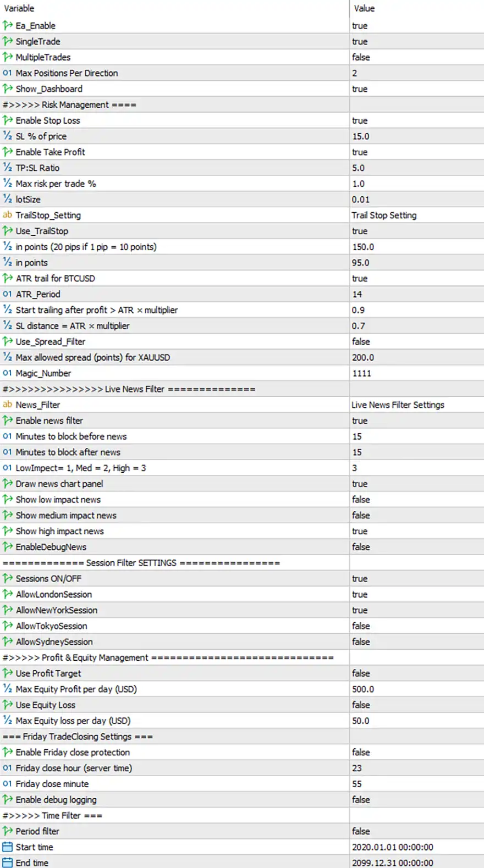Select the AllowSydneySession row label
This screenshot has height=868, width=484.
pos(54,642)
